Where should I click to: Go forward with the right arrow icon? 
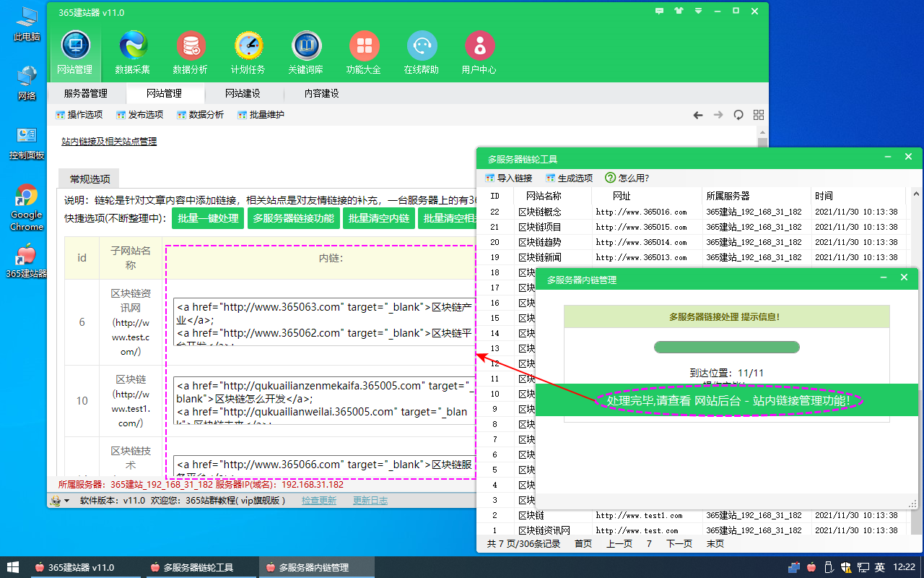[x=718, y=115]
